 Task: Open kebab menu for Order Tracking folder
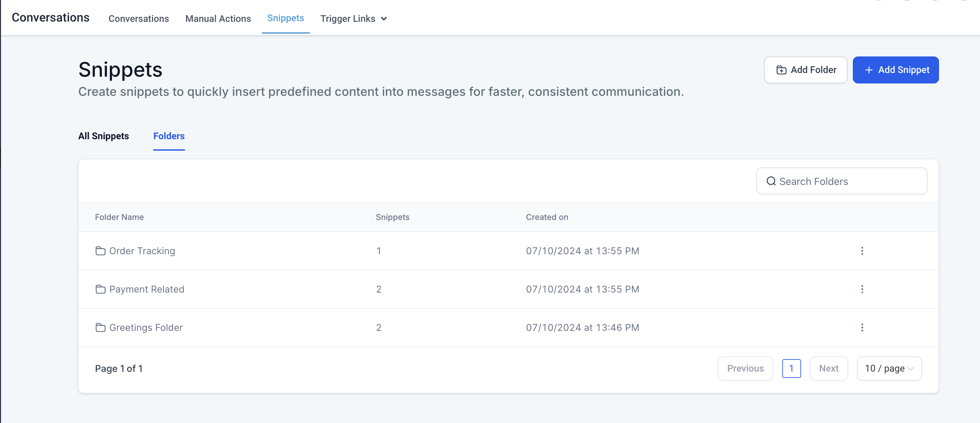pyautogui.click(x=862, y=251)
